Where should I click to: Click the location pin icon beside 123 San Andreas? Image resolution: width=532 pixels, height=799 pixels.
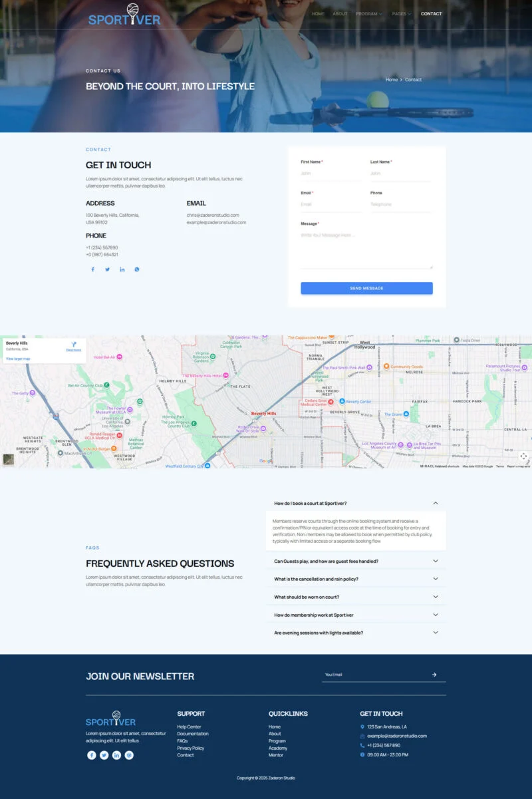(x=362, y=726)
